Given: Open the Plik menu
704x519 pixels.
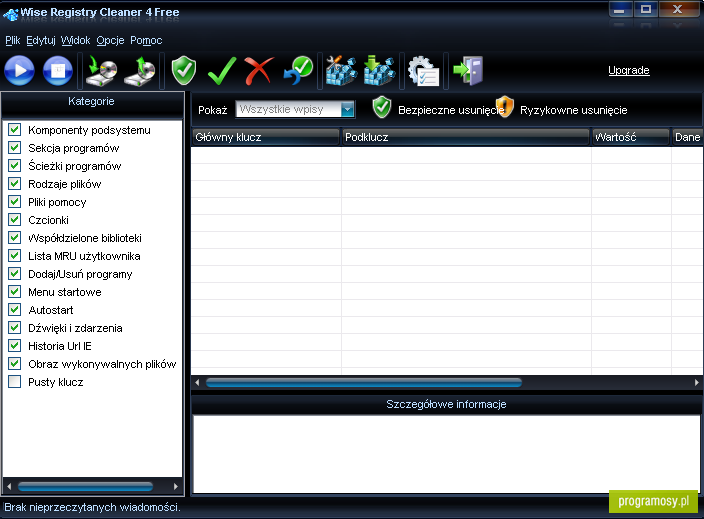Looking at the screenshot, I should coord(13,40).
